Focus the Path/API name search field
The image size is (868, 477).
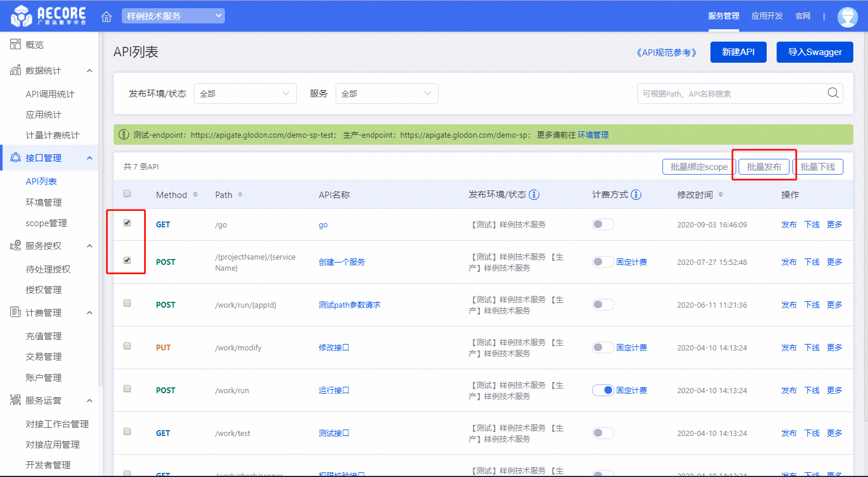click(731, 94)
